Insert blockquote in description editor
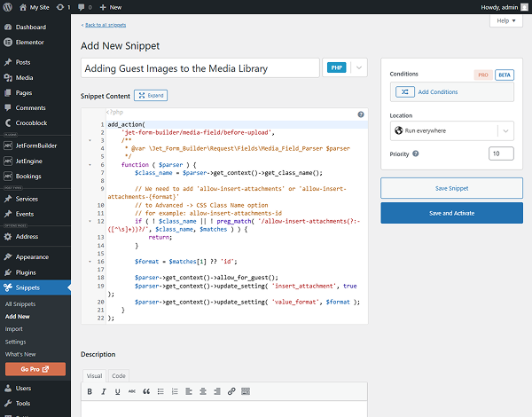Screen dimensions: 532x417 tap(146, 391)
